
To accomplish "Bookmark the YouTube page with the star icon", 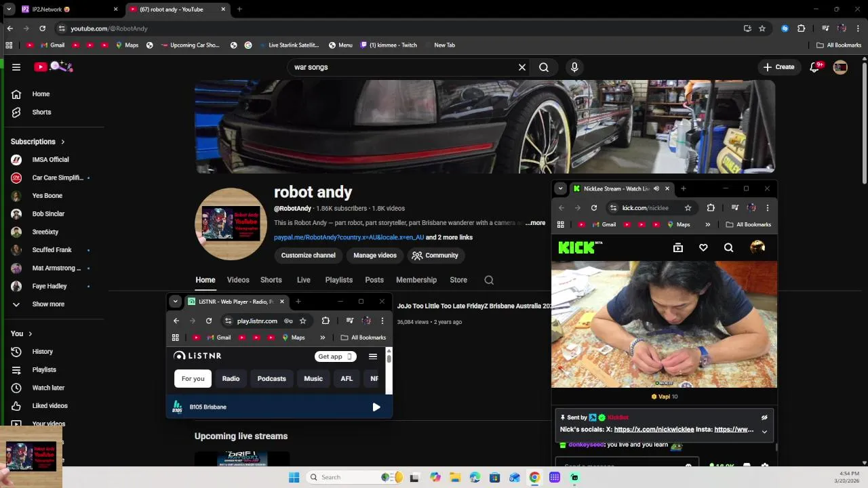I will 762,28.
